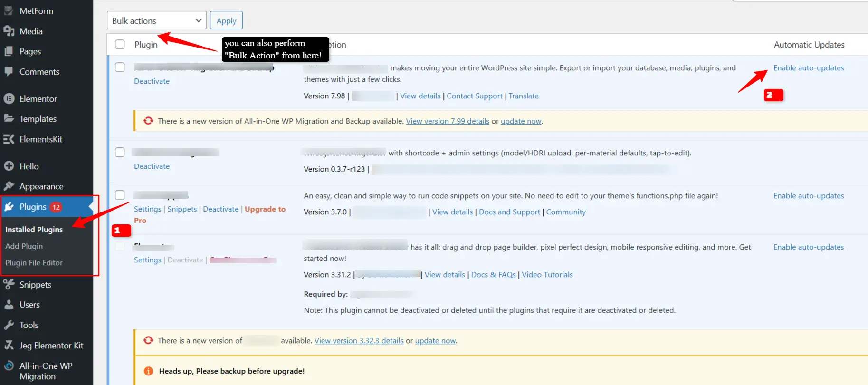This screenshot has width=868, height=385.
Task: Open the Comments menu
Action: click(x=39, y=72)
